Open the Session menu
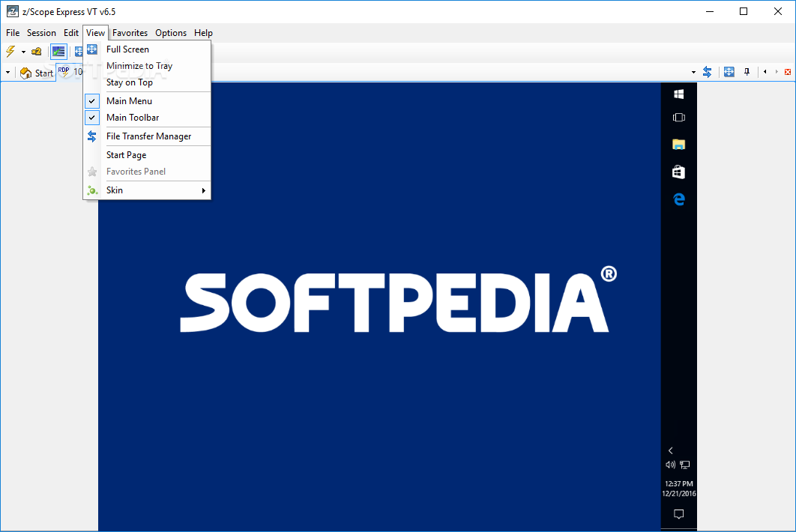Viewport: 796px width, 532px height. click(41, 33)
